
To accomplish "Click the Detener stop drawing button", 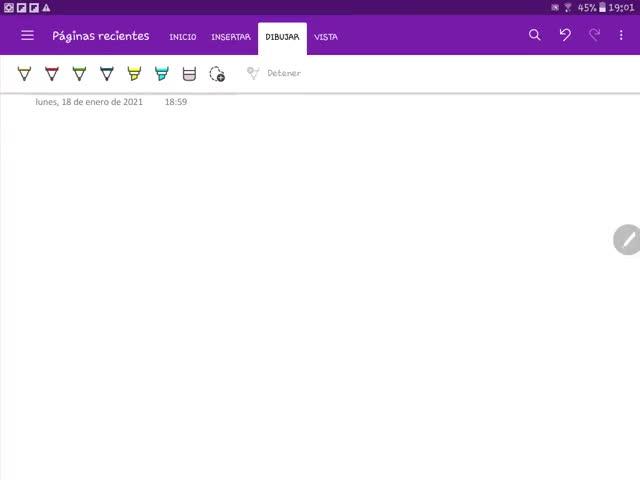I will point(274,73).
